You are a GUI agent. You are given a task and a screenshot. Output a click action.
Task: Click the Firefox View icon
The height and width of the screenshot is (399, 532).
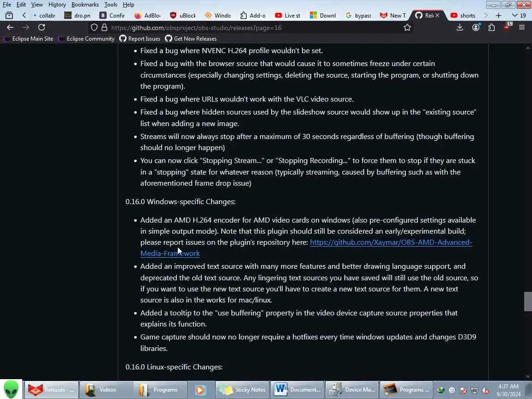[x=9, y=16]
